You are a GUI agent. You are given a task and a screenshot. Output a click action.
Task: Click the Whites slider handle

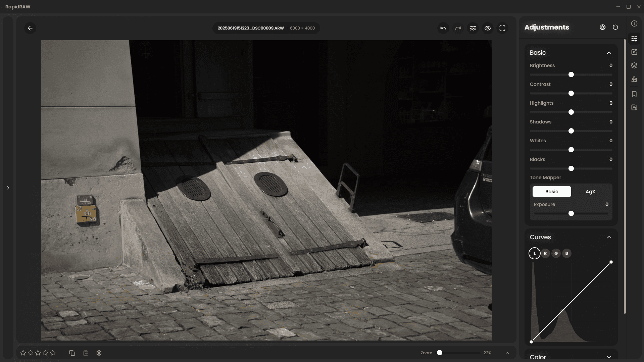pos(571,150)
